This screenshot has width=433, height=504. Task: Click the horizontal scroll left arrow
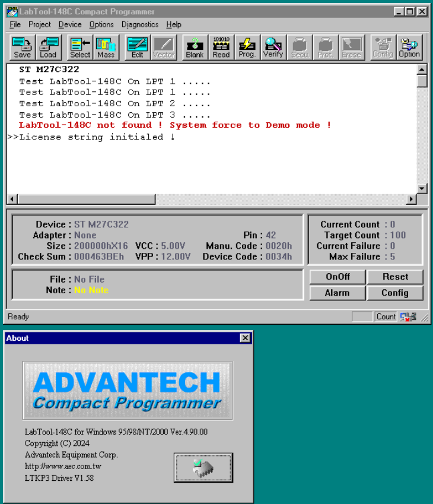[12, 199]
